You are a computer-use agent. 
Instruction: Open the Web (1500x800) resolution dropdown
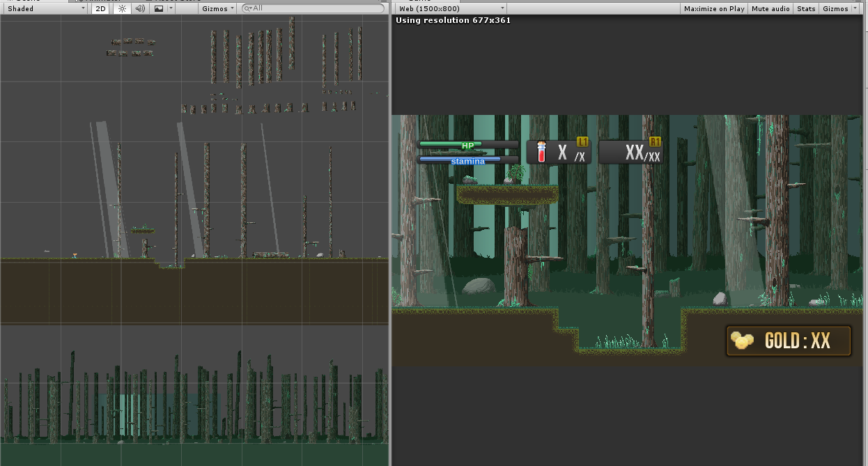pyautogui.click(x=449, y=8)
